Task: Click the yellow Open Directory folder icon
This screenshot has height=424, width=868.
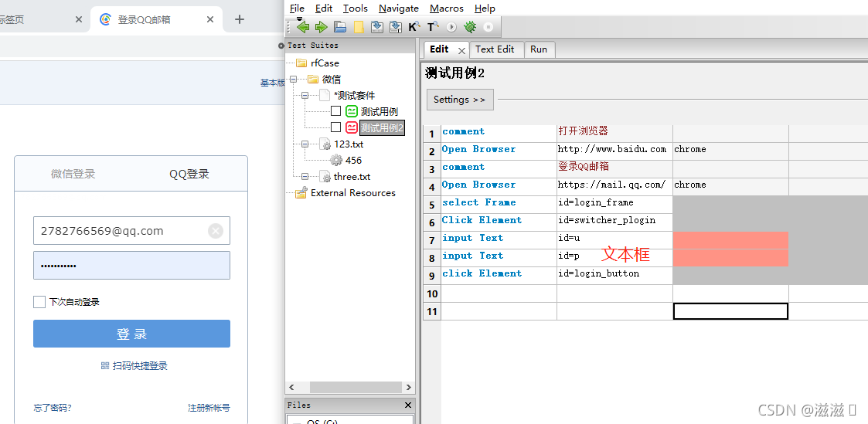Action: (359, 26)
